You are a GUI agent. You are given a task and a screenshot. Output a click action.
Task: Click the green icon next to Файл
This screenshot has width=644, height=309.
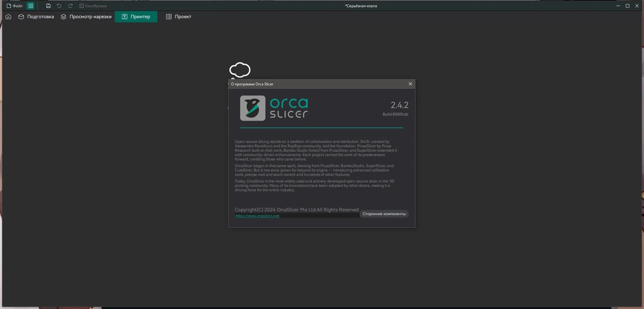tap(31, 5)
